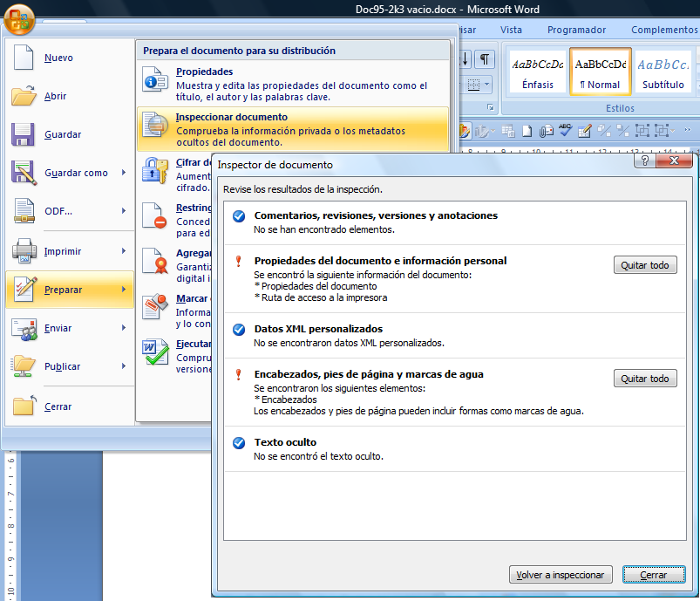This screenshot has height=601, width=700.
Task: Click the Cerrar button in Inspector dialog
Action: pos(654,575)
